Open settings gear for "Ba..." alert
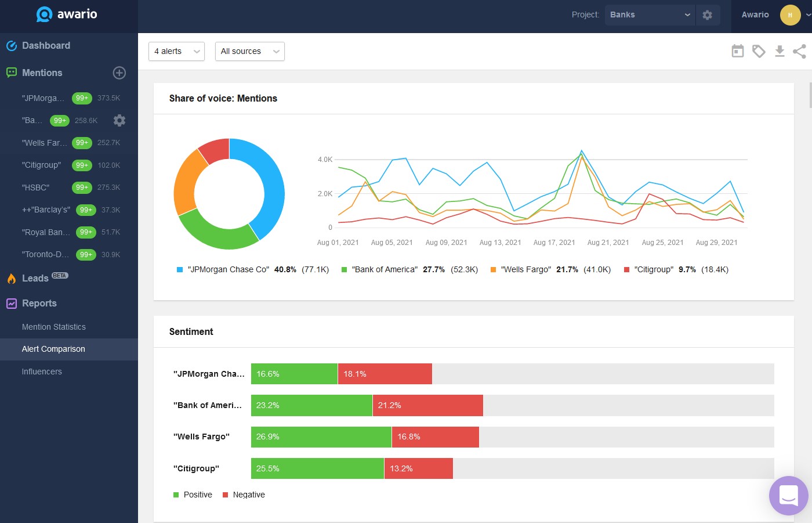 [x=119, y=120]
